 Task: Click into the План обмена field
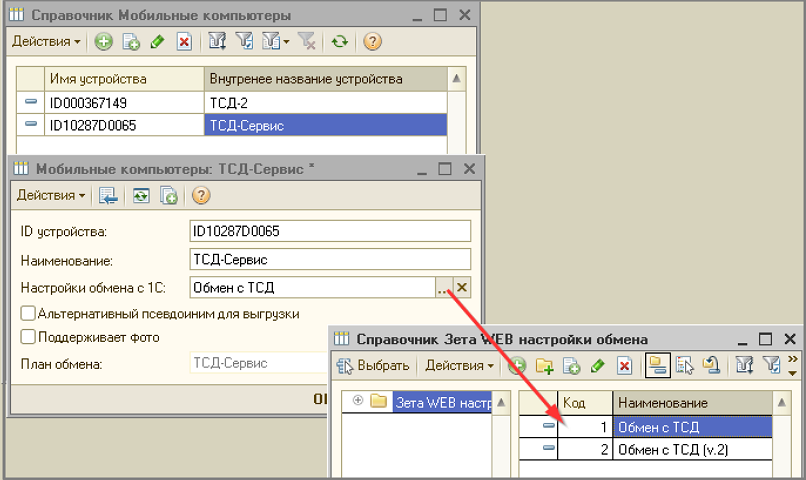(x=259, y=363)
